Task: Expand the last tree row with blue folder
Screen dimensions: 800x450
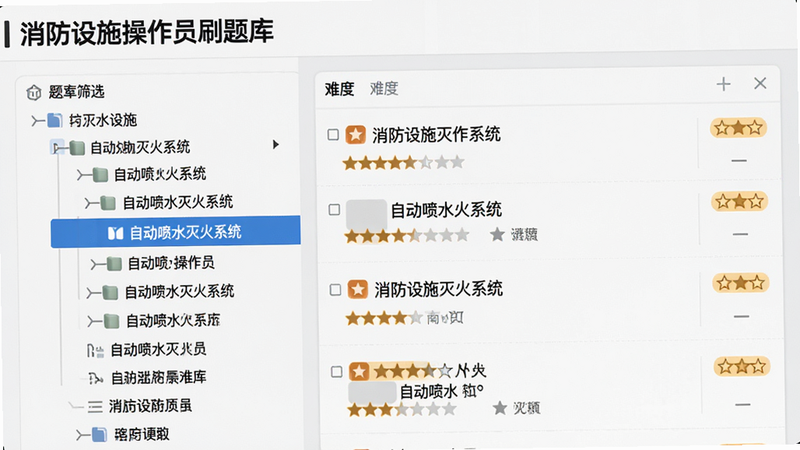Action: coord(83,436)
